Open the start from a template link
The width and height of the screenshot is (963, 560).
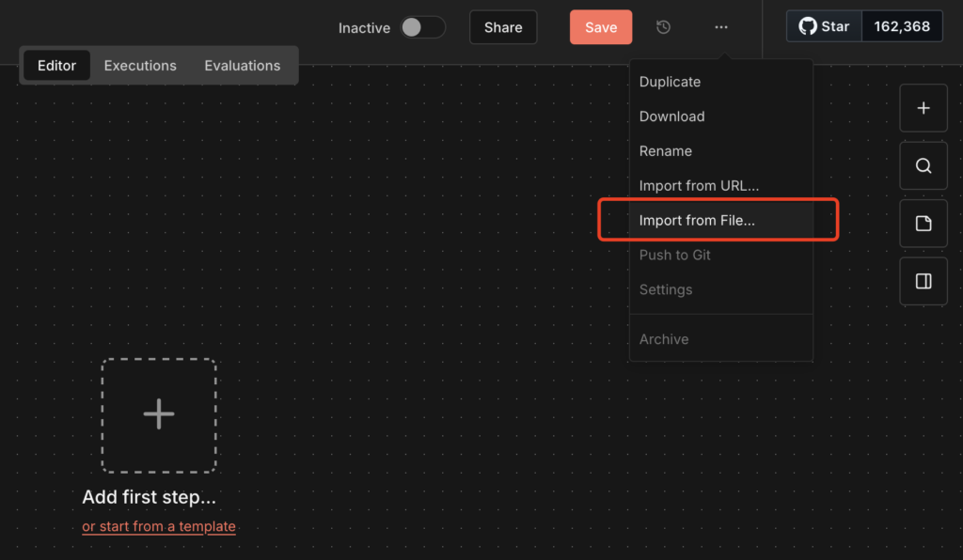click(x=159, y=526)
